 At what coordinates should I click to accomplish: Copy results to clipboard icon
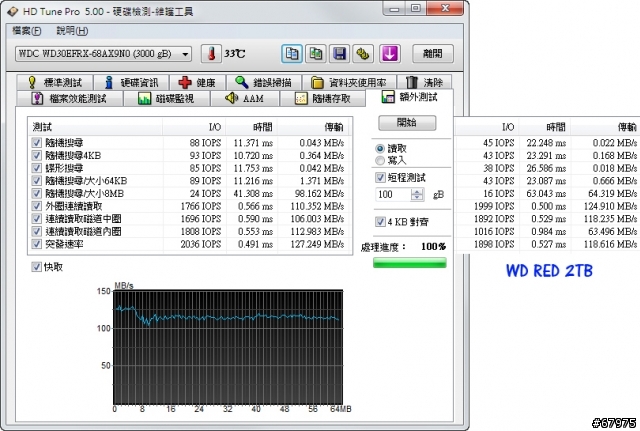[292, 54]
